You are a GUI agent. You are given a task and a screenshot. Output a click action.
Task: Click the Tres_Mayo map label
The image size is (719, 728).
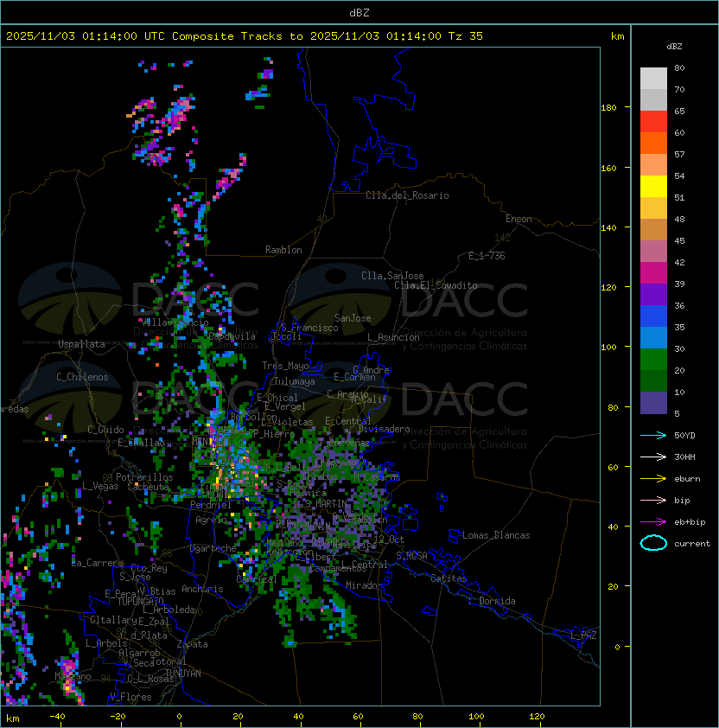tap(285, 366)
